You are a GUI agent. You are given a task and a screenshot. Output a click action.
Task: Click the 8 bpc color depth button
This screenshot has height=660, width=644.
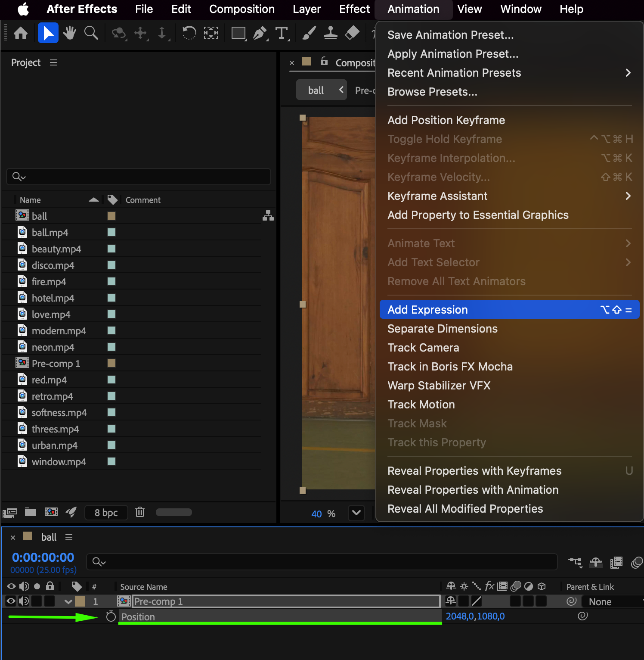[106, 513]
